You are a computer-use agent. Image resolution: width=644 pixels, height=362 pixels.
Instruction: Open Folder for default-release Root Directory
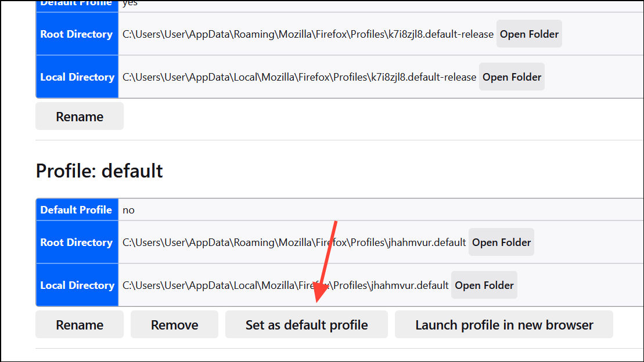[529, 34]
